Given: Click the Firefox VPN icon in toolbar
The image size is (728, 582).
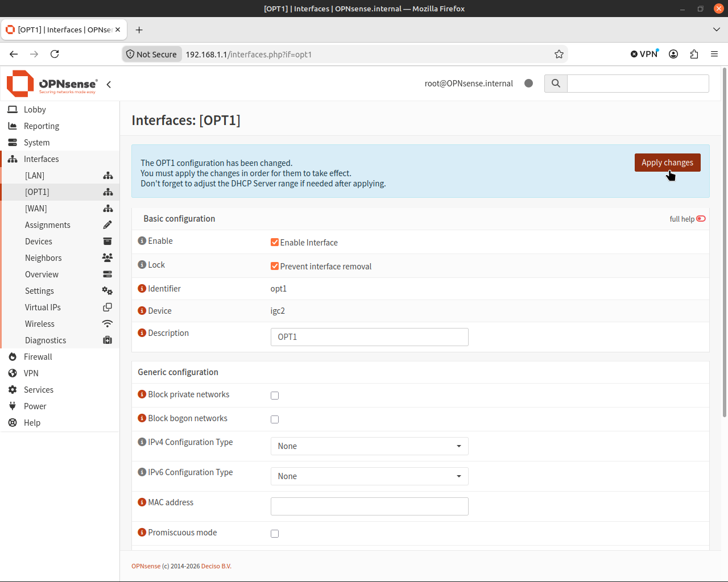Looking at the screenshot, I should 644,54.
